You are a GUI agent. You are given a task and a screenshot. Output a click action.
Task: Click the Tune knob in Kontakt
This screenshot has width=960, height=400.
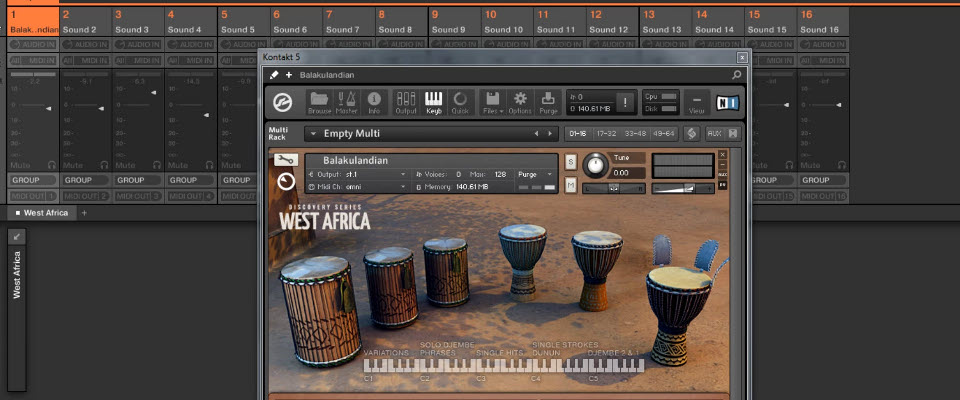coord(594,164)
